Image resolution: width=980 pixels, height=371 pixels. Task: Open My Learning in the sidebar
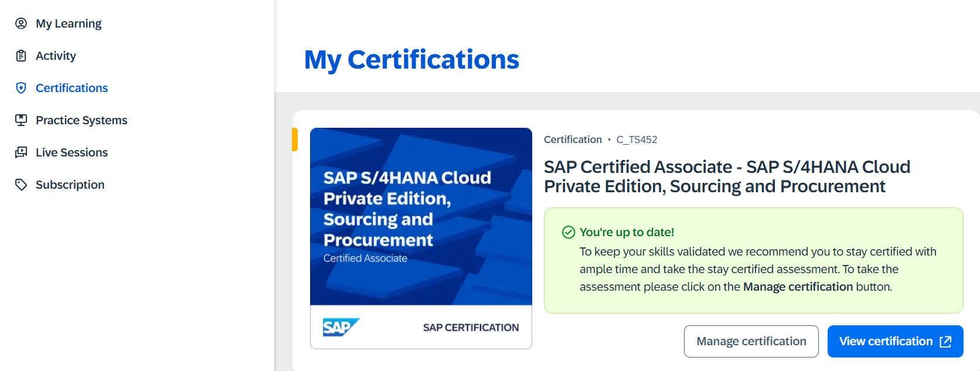[69, 23]
